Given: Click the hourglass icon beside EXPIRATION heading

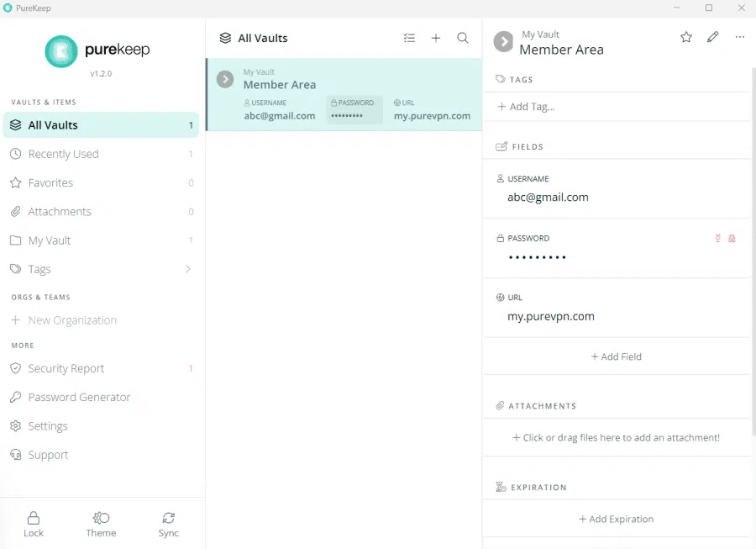Looking at the screenshot, I should [x=501, y=488].
